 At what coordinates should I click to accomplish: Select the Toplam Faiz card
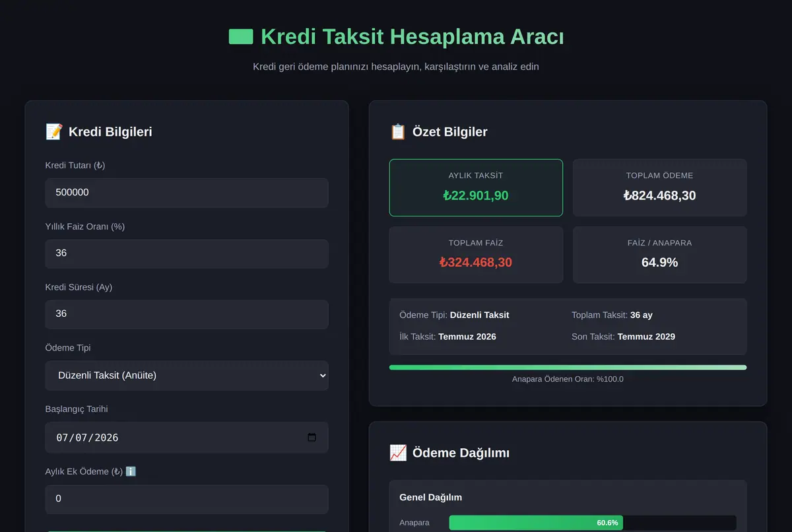click(476, 255)
